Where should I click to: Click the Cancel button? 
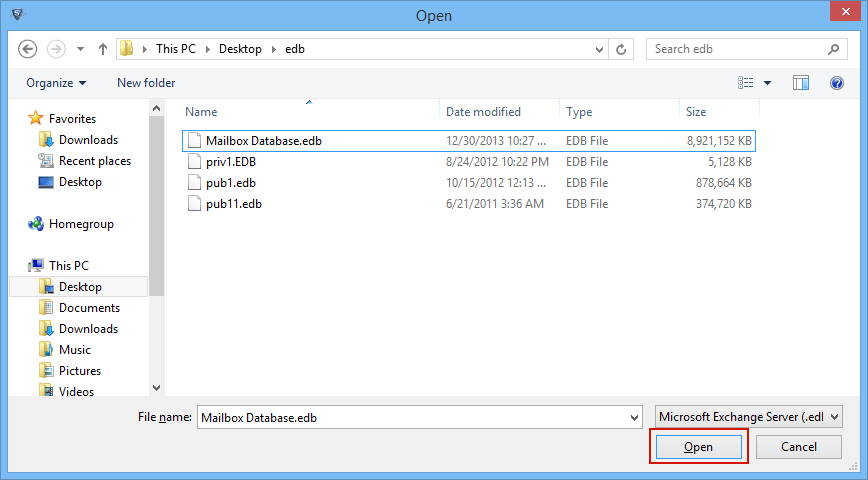click(x=799, y=447)
